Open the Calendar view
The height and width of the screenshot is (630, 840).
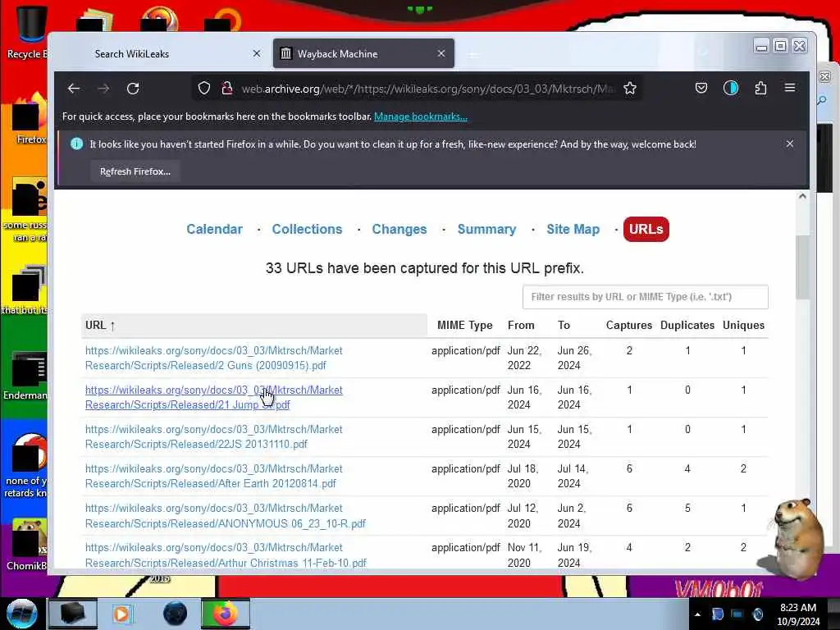tap(214, 230)
